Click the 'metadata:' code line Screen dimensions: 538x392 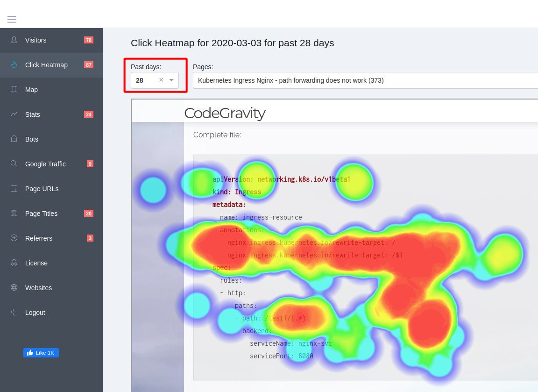pyautogui.click(x=229, y=205)
